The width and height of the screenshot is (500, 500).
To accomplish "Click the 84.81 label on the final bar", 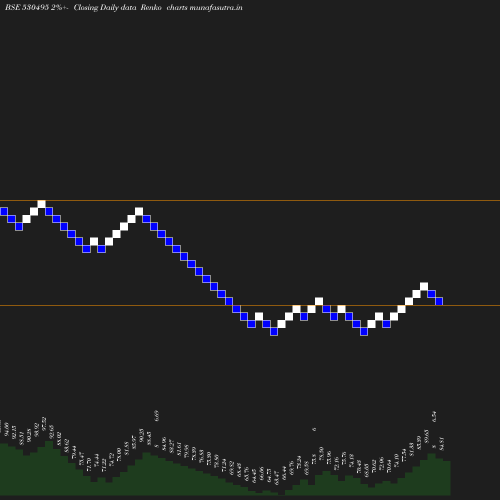I will (442, 443).
